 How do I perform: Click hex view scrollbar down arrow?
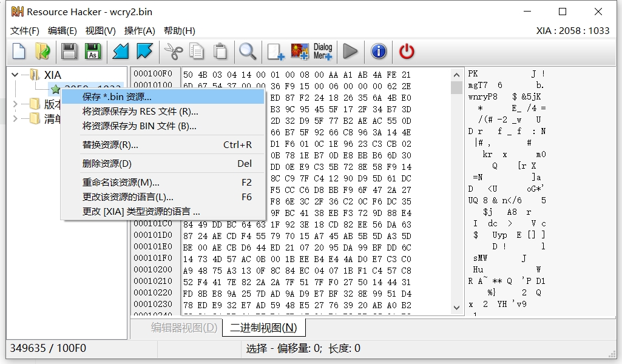[456, 308]
